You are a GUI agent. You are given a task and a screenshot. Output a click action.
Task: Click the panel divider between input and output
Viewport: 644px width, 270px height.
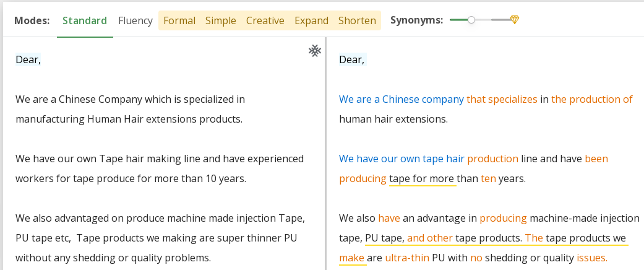tap(325, 155)
